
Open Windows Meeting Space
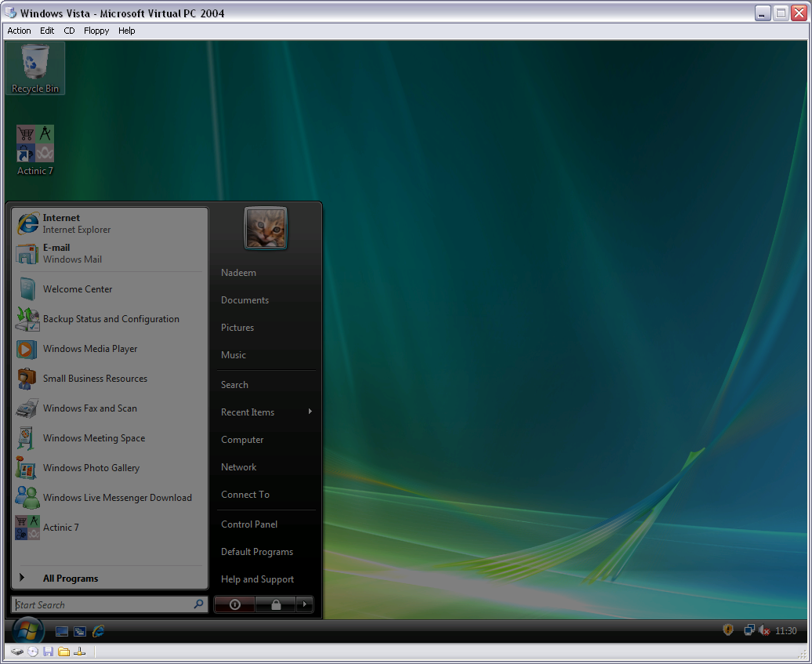[x=110, y=438]
